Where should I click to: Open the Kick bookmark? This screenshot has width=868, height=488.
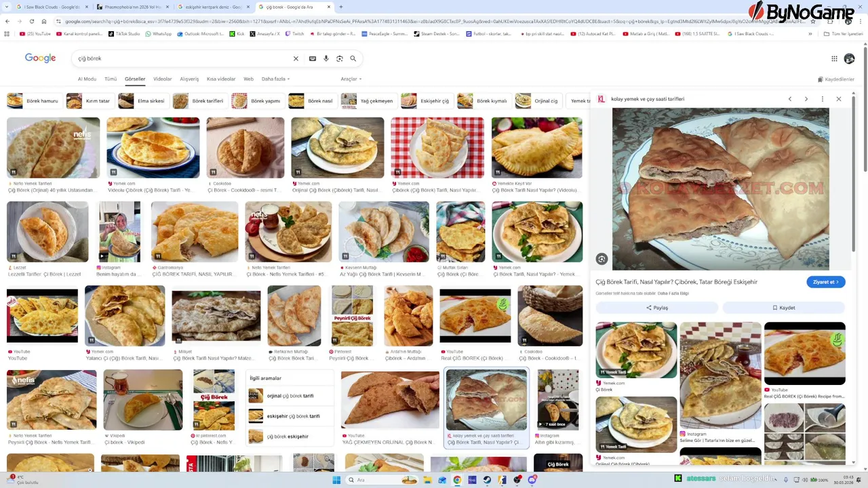click(x=237, y=33)
